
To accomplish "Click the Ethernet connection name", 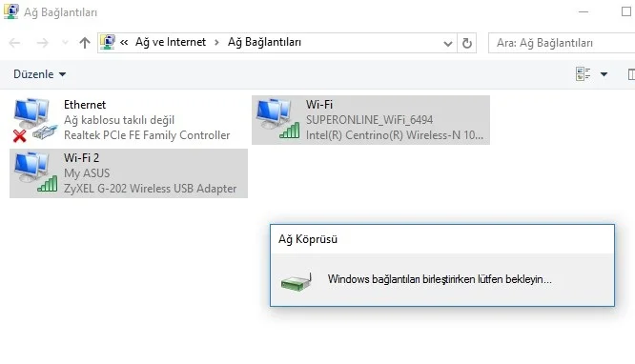I will (x=85, y=105).
